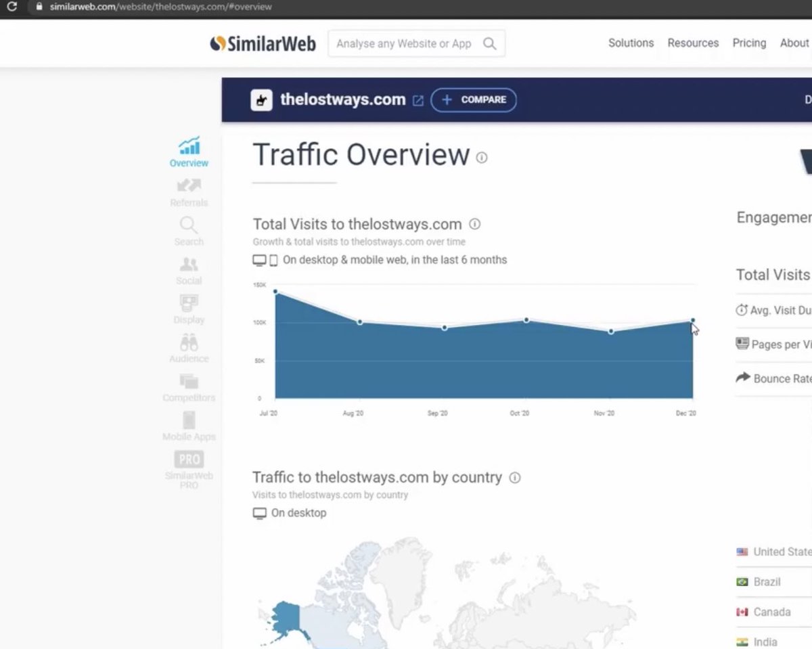812x649 pixels.
Task: Click info icon beside Traffic by country
Action: point(515,478)
